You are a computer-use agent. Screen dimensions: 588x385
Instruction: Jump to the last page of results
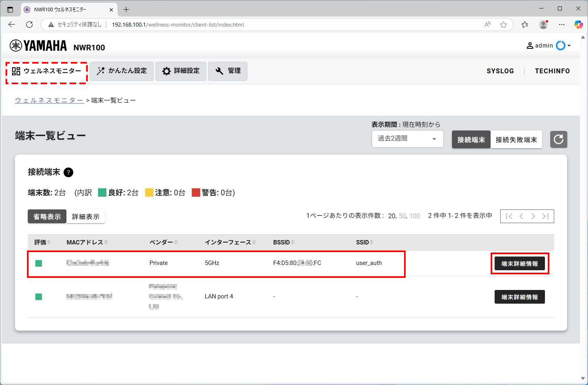[x=545, y=216]
